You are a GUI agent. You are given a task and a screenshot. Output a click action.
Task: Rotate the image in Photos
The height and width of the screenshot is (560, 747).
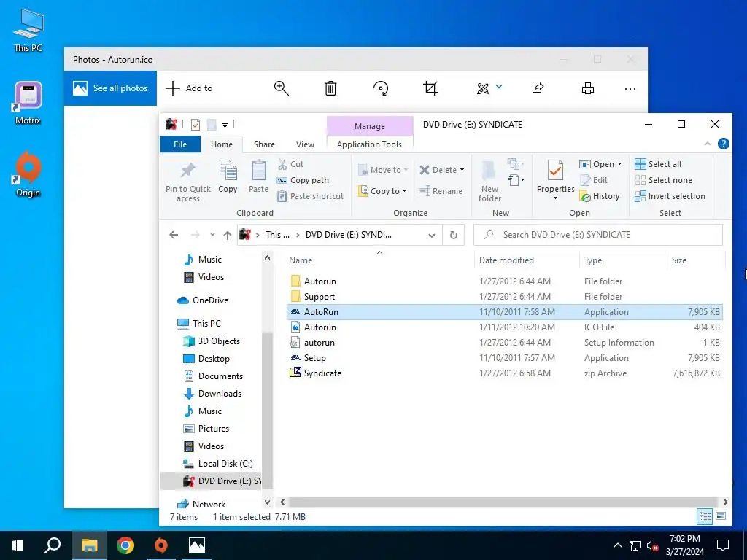coord(381,88)
